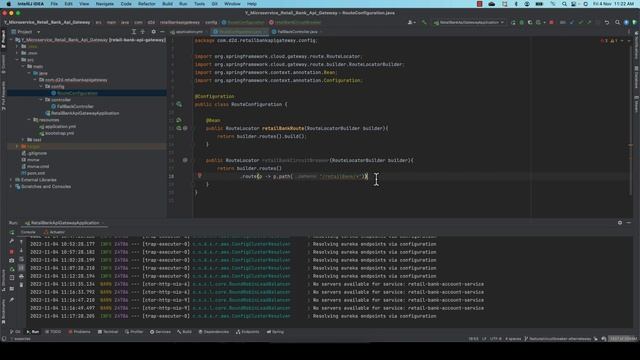The height and width of the screenshot is (360, 640).
Task: Toggle Pull Requests stripe button
Action: (4, 96)
